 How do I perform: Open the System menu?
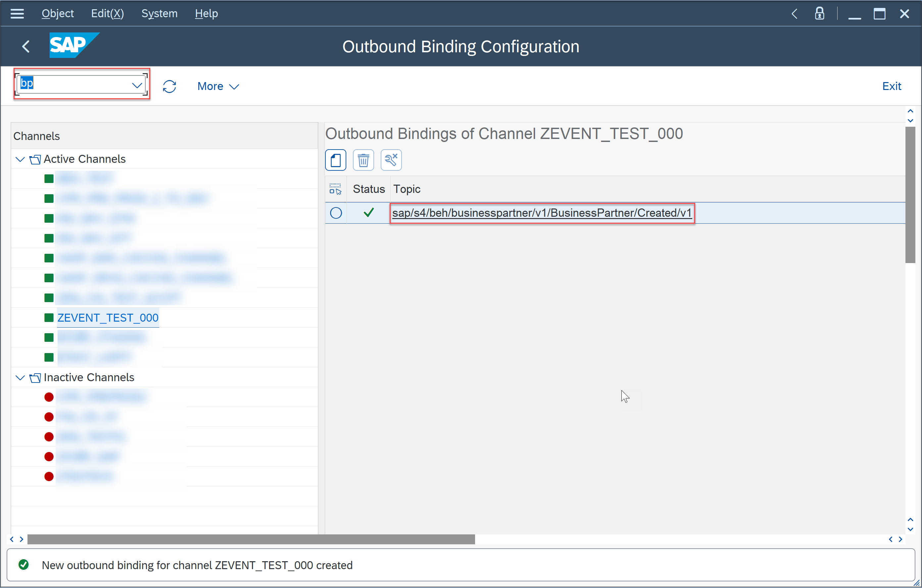(x=159, y=14)
